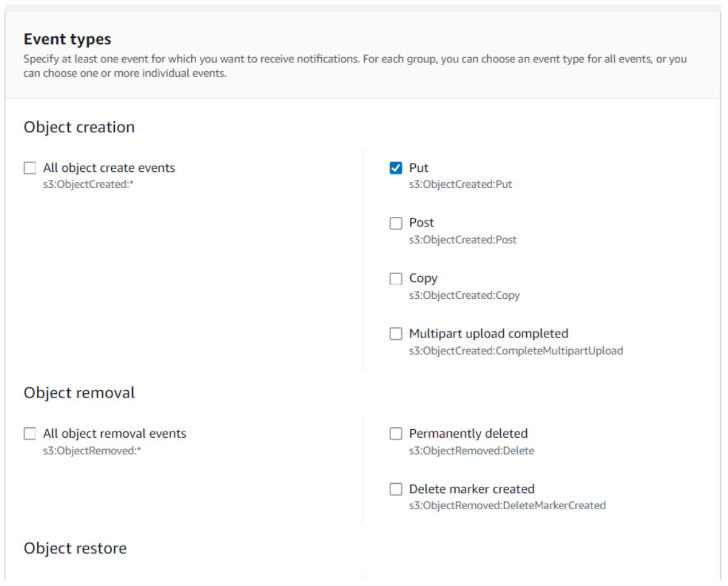Viewport: 728px width, 586px height.
Task: Click the Event types section heading
Action: click(x=68, y=39)
